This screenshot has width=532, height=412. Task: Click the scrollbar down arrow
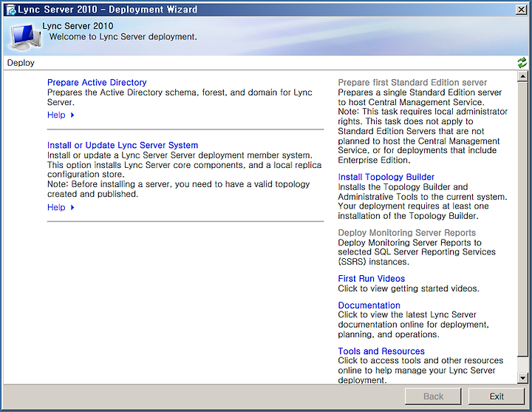point(522,377)
